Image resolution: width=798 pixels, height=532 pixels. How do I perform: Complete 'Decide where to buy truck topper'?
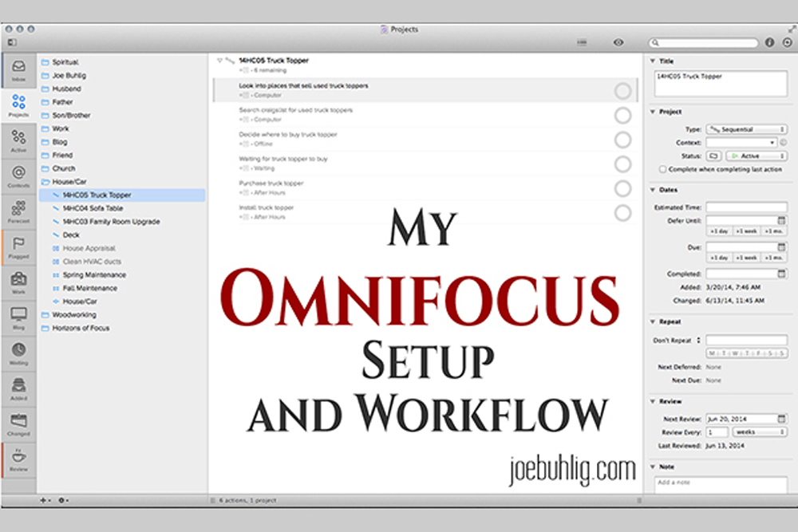coord(623,140)
